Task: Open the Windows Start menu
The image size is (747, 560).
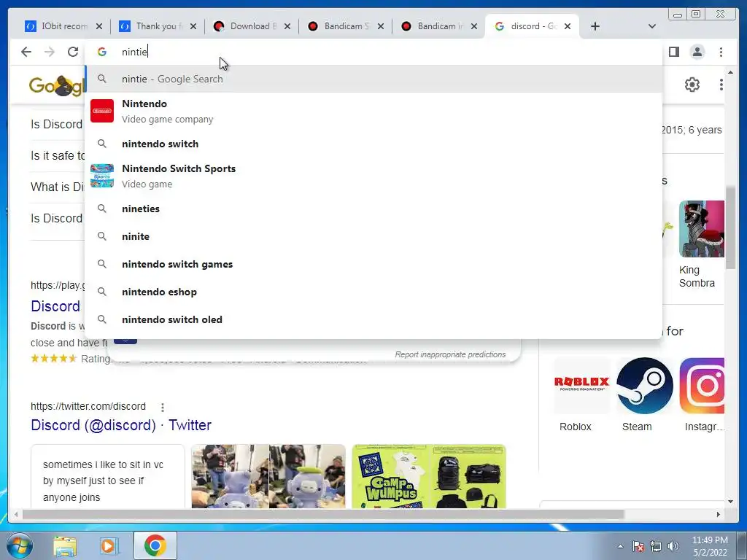Action: 20,545
